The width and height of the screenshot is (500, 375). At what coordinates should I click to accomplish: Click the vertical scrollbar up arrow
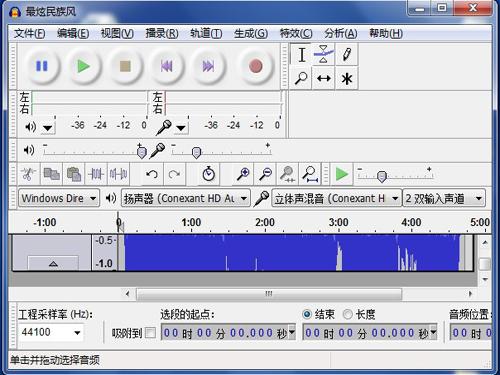[485, 242]
